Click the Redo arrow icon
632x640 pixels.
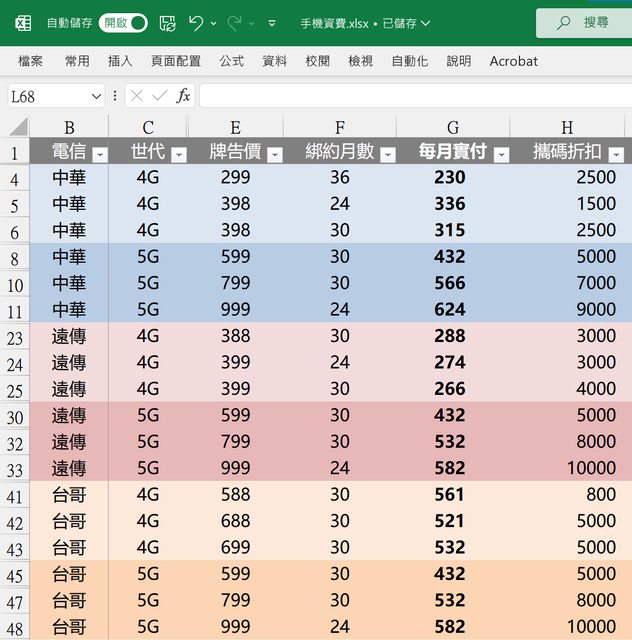point(234,22)
